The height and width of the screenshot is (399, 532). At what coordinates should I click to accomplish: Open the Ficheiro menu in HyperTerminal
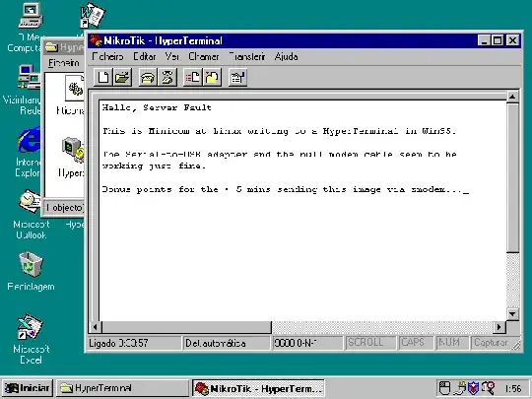tap(108, 57)
